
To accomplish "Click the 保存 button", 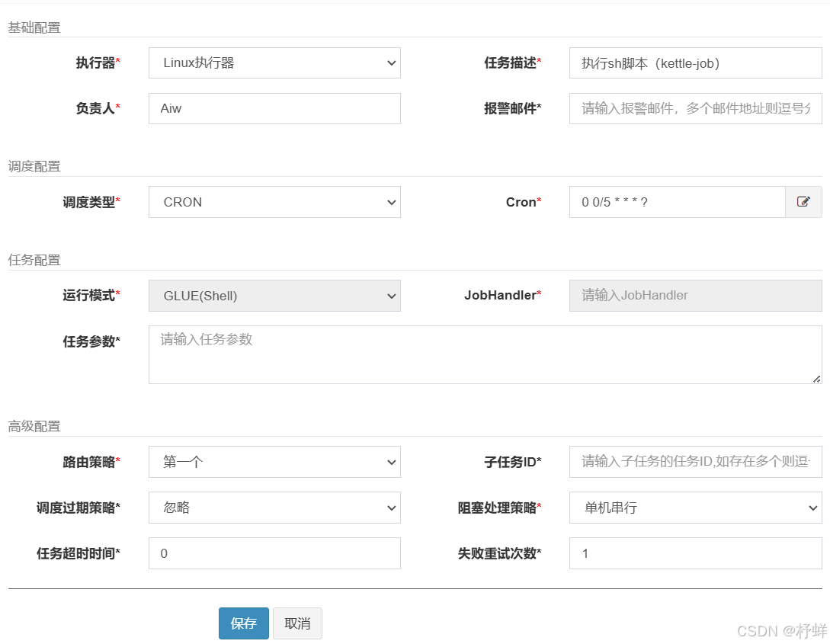I will pyautogui.click(x=243, y=623).
